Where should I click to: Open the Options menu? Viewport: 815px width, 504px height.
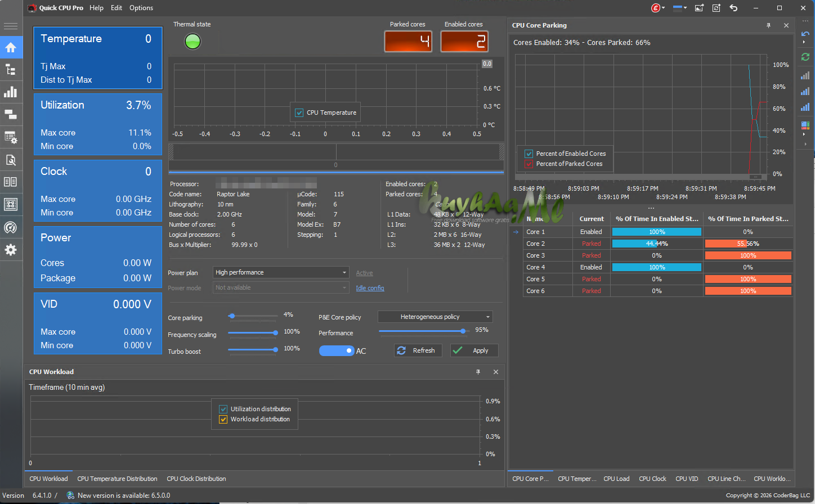click(141, 8)
